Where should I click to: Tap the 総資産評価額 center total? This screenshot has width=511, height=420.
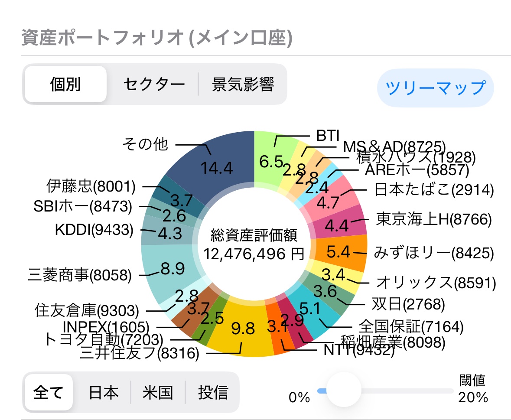pyautogui.click(x=254, y=244)
